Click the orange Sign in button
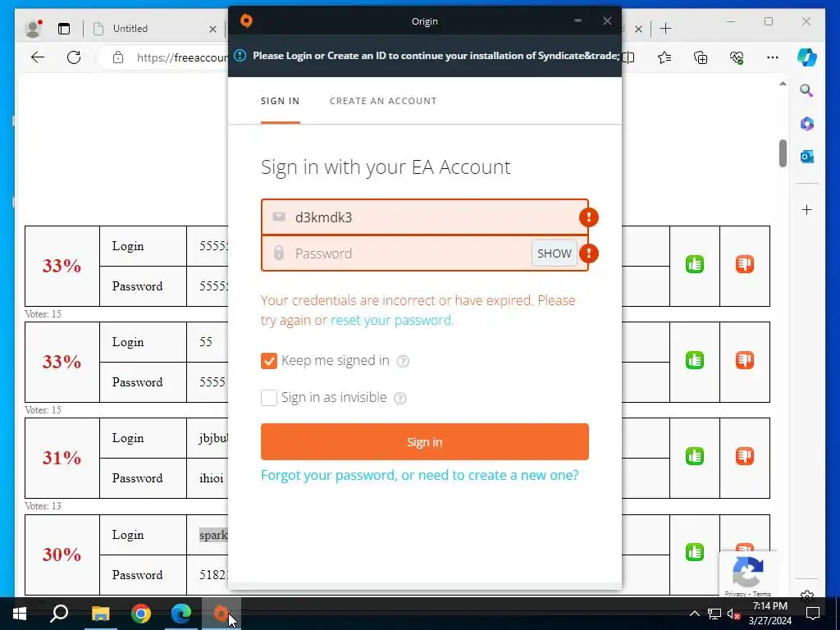Screen dimensions: 840x630 424,442
